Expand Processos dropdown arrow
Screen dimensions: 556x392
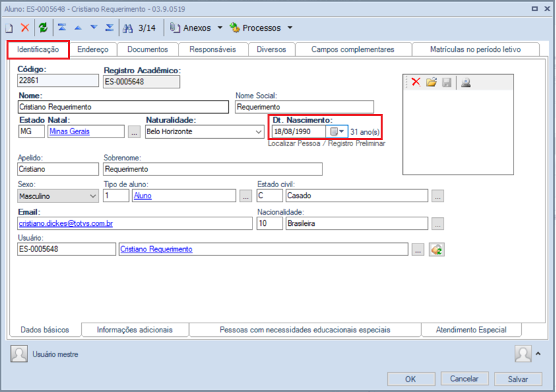tap(290, 27)
